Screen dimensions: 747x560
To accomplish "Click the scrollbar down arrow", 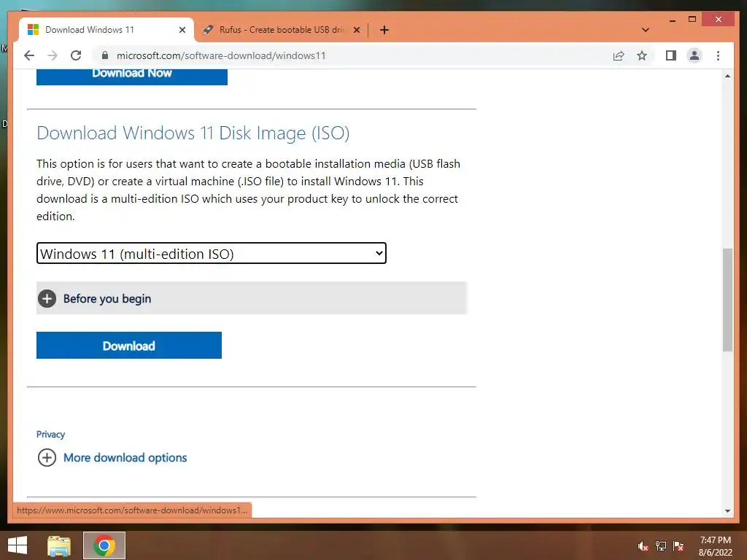I will [x=727, y=511].
